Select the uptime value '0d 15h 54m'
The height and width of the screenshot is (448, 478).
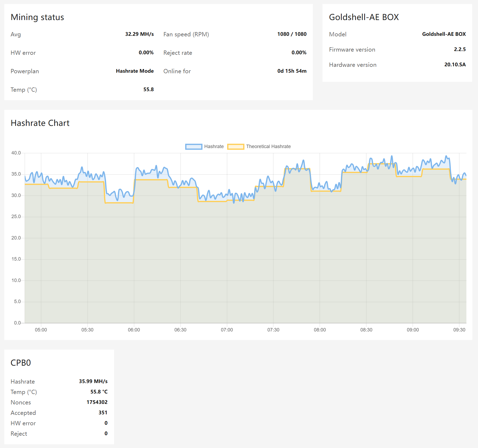pyautogui.click(x=292, y=71)
